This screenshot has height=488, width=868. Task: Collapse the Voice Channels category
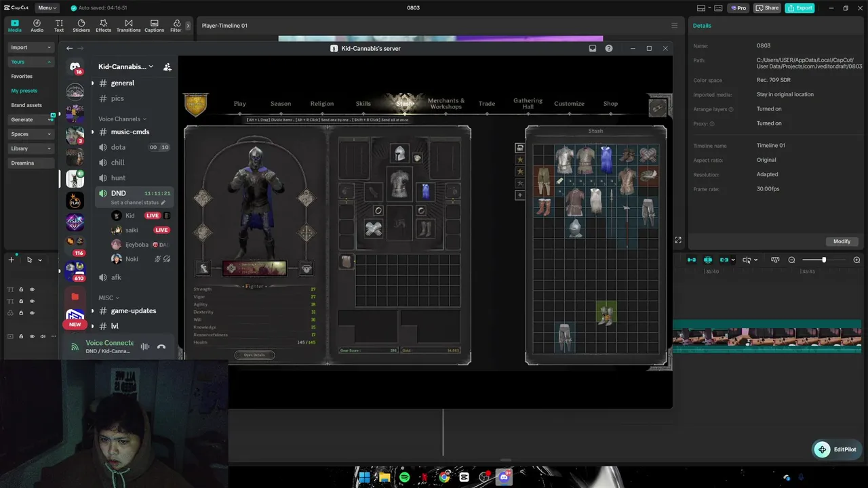(x=122, y=119)
